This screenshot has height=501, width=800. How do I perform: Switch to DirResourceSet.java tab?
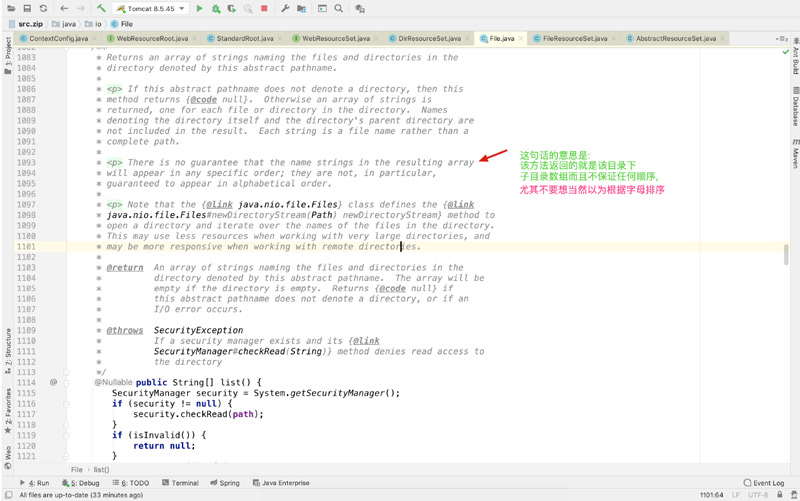[430, 38]
